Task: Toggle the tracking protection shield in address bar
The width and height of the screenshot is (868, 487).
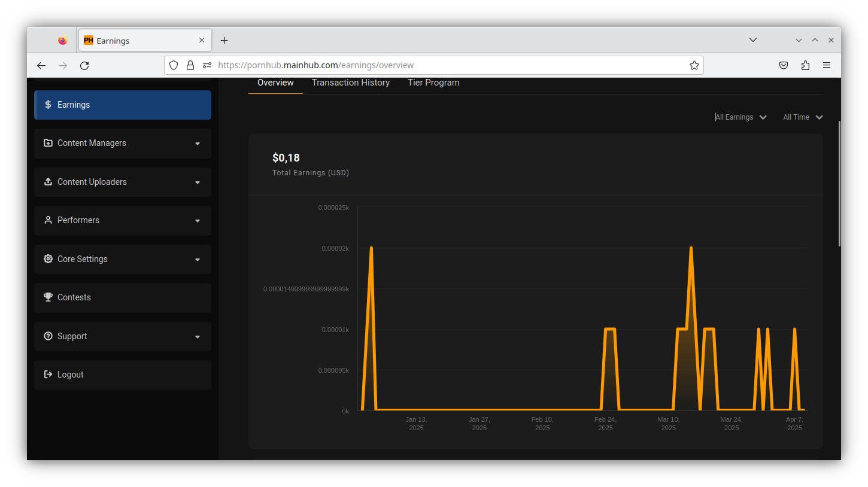Action: click(173, 65)
